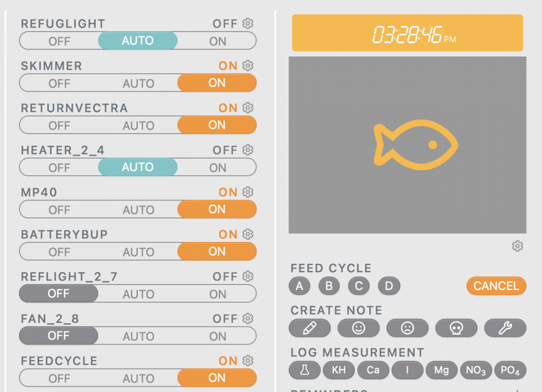The image size is (542, 392).
Task: Add a happy face note
Action: pyautogui.click(x=359, y=328)
